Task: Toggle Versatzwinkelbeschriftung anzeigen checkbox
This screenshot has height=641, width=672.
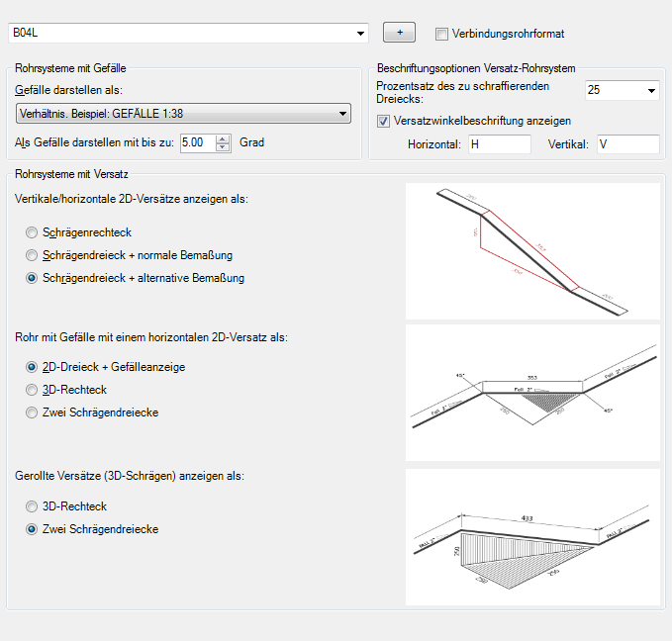Action: (384, 122)
